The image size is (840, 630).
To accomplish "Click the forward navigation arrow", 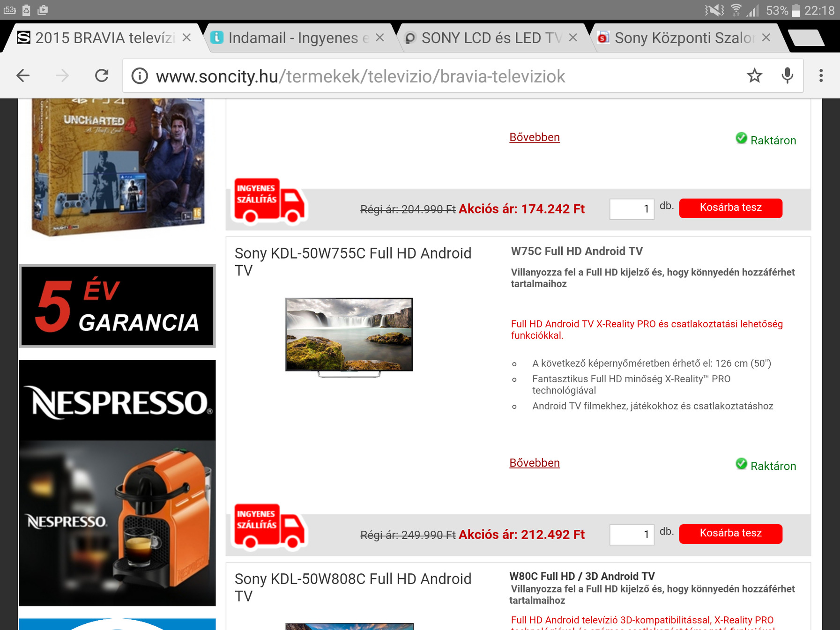I will tap(62, 75).
